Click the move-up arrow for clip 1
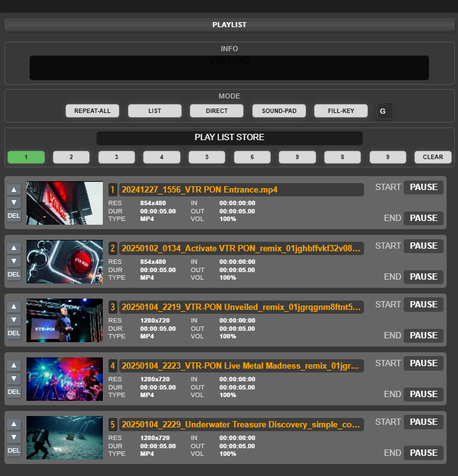This screenshot has width=458, height=476. click(14, 189)
